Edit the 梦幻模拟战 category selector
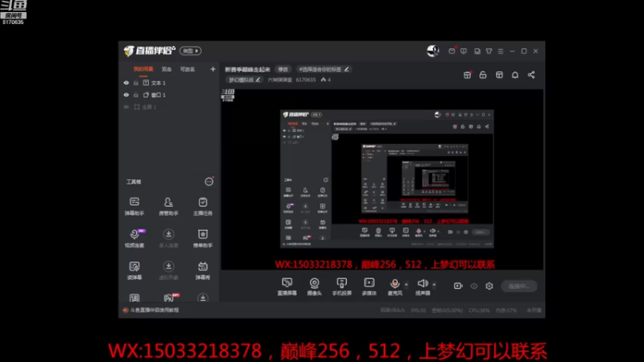The image size is (644, 362). tap(245, 80)
